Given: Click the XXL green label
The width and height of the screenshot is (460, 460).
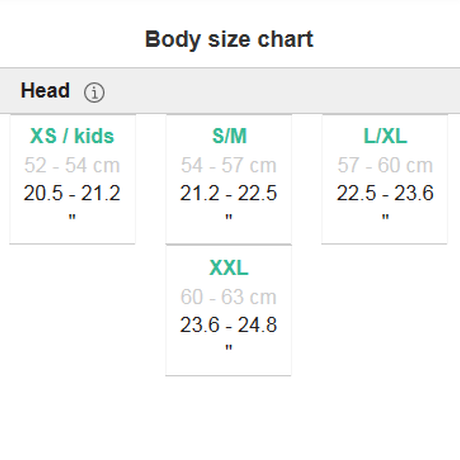Looking at the screenshot, I should click(x=229, y=268).
